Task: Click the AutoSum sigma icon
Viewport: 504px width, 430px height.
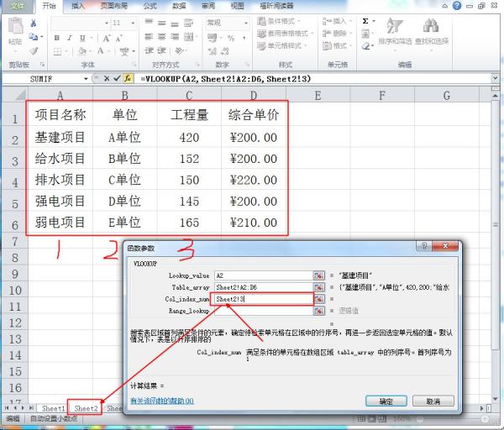Action: coord(365,21)
